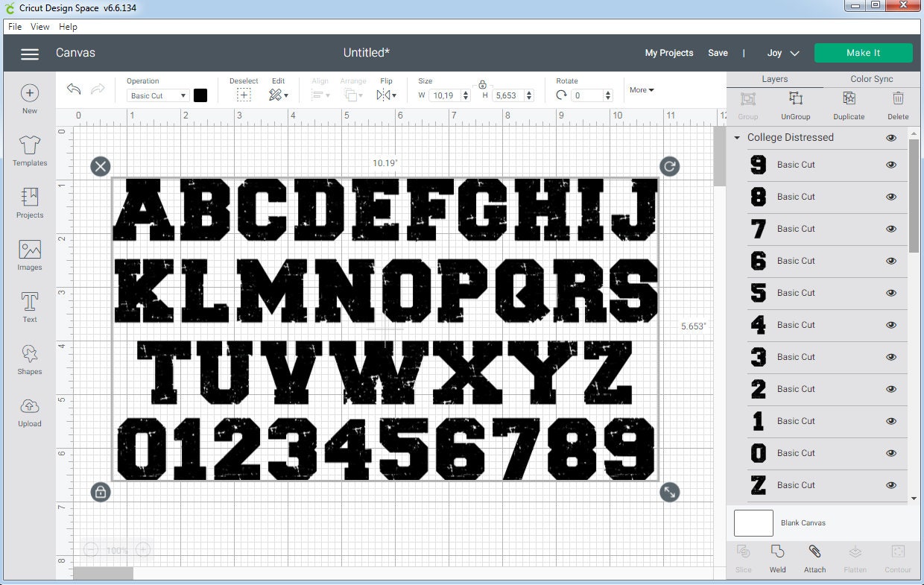
Task: Open the More options dropdown
Action: 642,89
